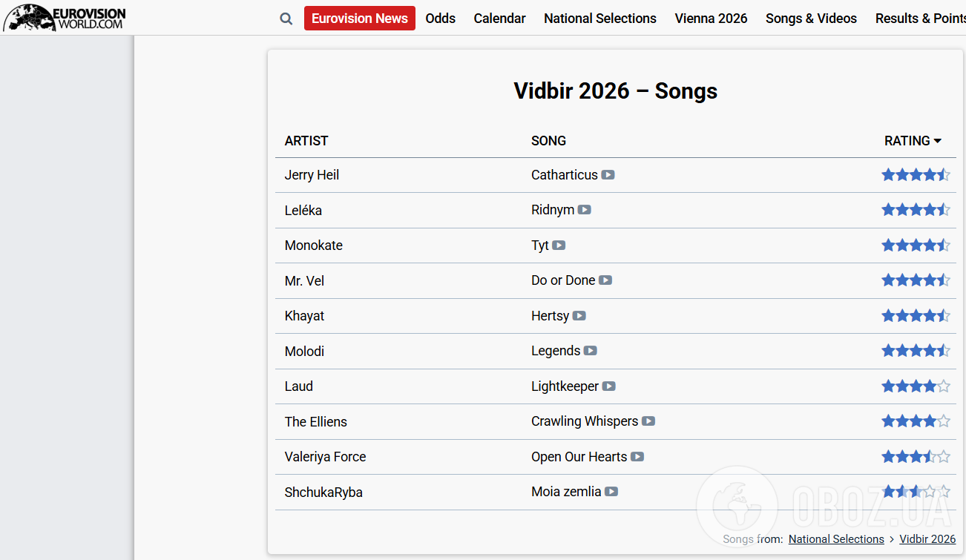Sort songs by the RATING column arrow

[x=938, y=141]
